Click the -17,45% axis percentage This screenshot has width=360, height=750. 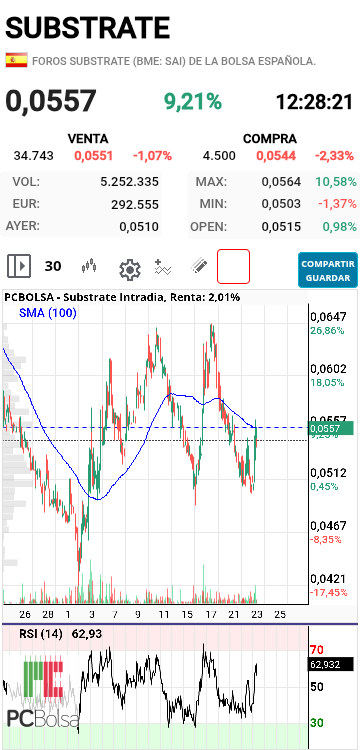(328, 592)
